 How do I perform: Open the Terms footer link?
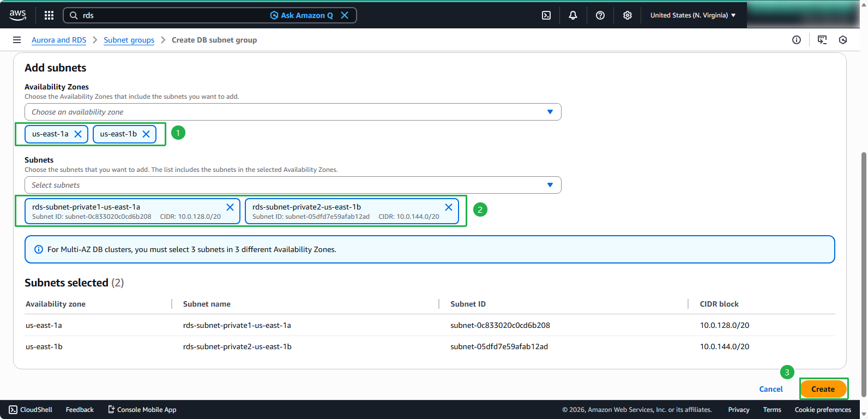click(772, 410)
